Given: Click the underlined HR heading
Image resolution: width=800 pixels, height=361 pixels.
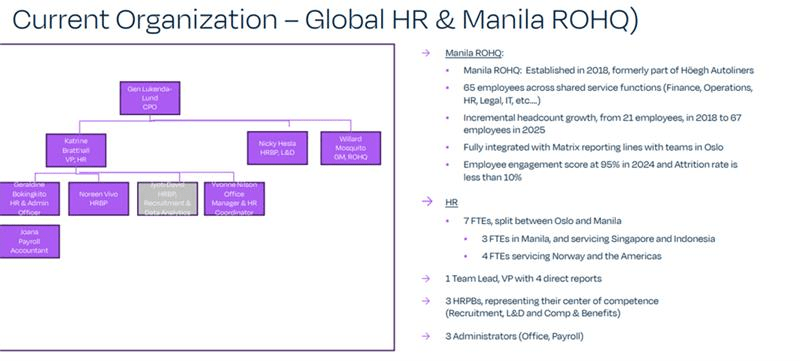Looking at the screenshot, I should point(452,202).
